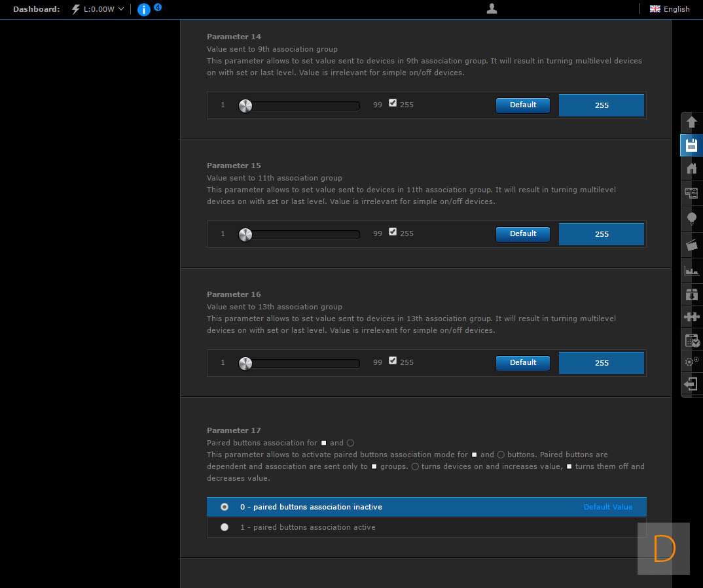Screen dimensions: 703x588
Task: Click the save floppy disk icon
Action: 691,145
